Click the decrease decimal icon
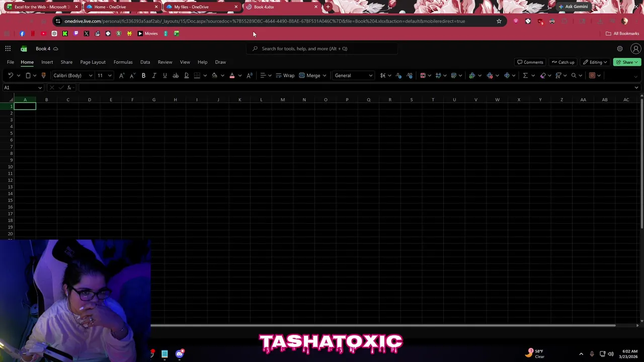Viewport: 644px width, 362px height. pos(398,75)
